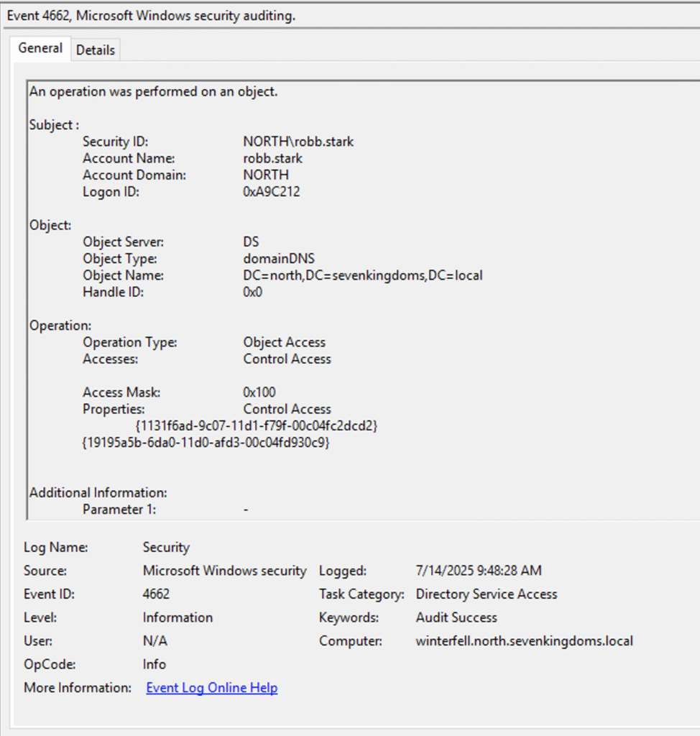Click the Logged date 7/14/2025 9:48:28 AM
Screen dimensions: 700x736
[479, 570]
